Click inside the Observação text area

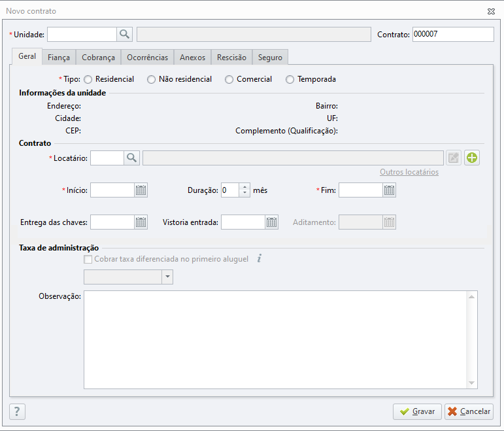pyautogui.click(x=275, y=339)
